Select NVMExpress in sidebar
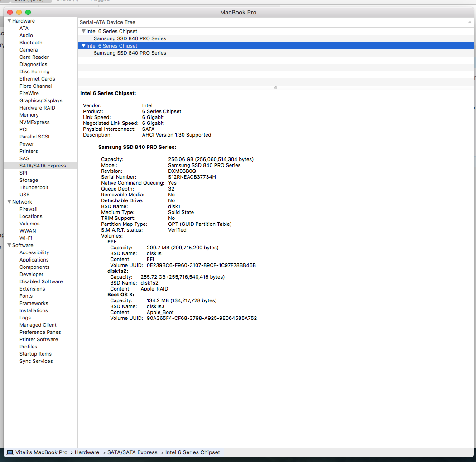This screenshot has width=476, height=462. pyautogui.click(x=34, y=122)
